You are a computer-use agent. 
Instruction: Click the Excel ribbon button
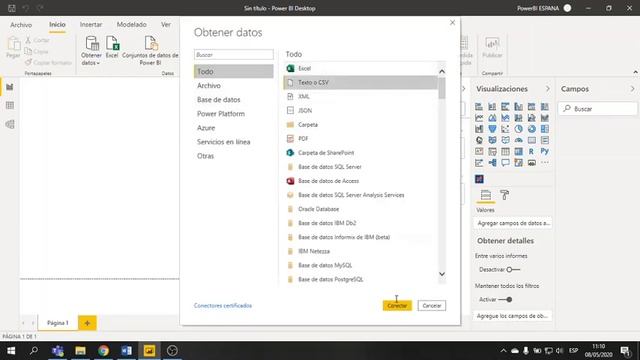112,47
